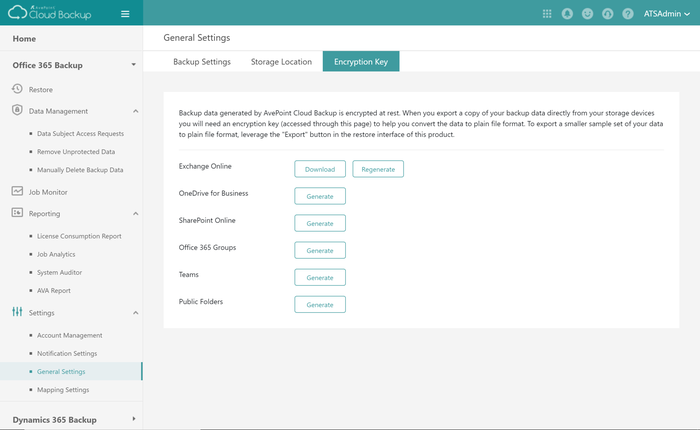Click the SharePoint Online row label
The image size is (700, 430).
pos(207,221)
